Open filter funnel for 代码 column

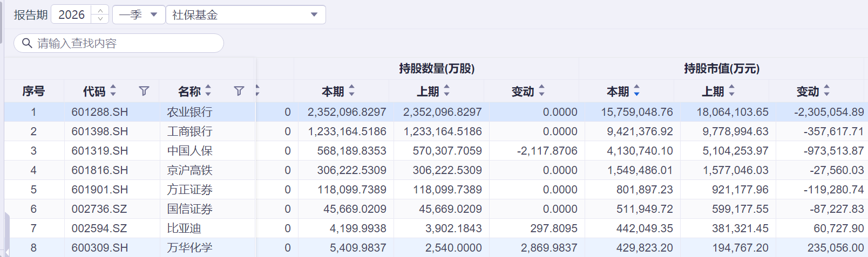tap(144, 91)
